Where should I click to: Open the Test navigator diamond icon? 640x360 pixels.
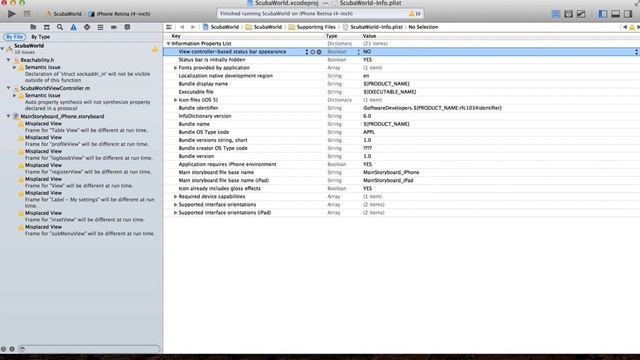tap(87, 27)
